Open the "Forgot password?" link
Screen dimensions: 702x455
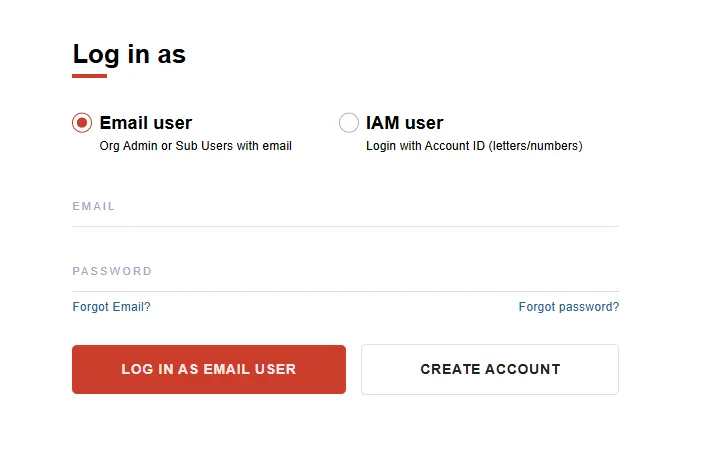click(568, 307)
